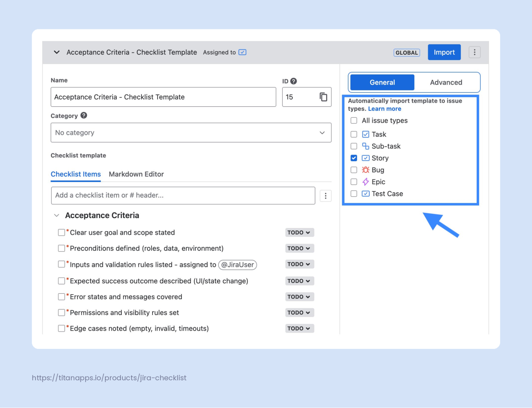Click the Epic lightning icon
The width and height of the screenshot is (532, 408).
point(365,182)
